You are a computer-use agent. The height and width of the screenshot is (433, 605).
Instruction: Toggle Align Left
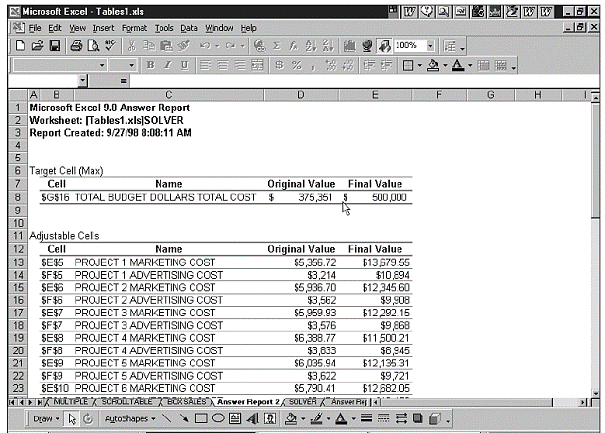pos(205,65)
